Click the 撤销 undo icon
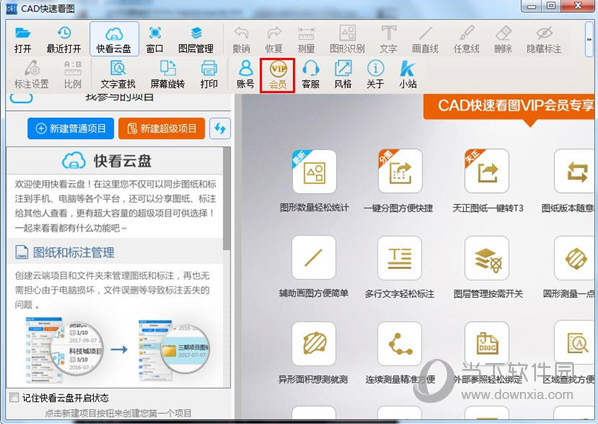Viewport: 598px width, 424px height. (241, 40)
